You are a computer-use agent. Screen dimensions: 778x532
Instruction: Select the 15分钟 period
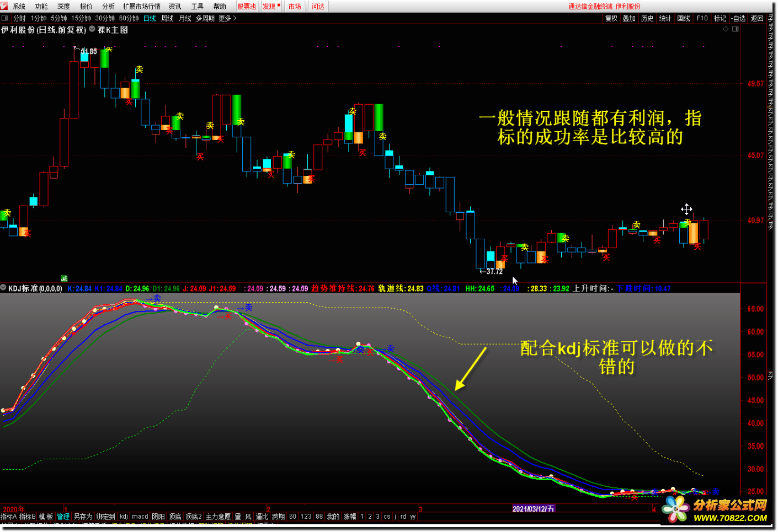coord(81,18)
